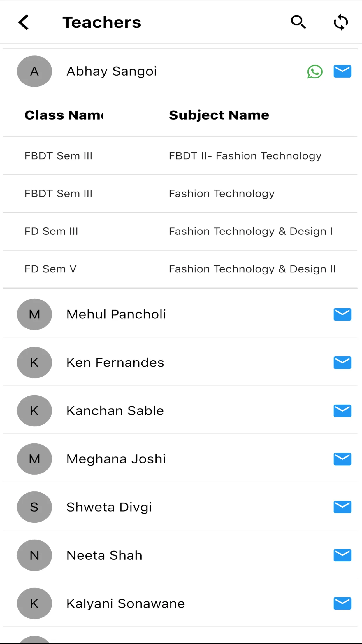Expand Mehul Pancholi's subject list
Image resolution: width=362 pixels, height=644 pixels.
pos(116,314)
